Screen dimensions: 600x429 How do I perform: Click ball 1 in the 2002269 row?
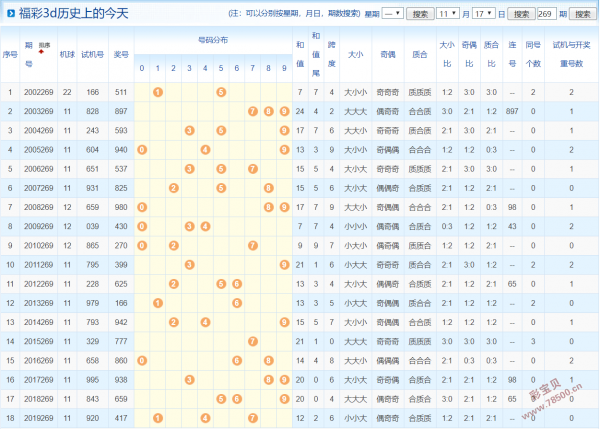tap(158, 92)
